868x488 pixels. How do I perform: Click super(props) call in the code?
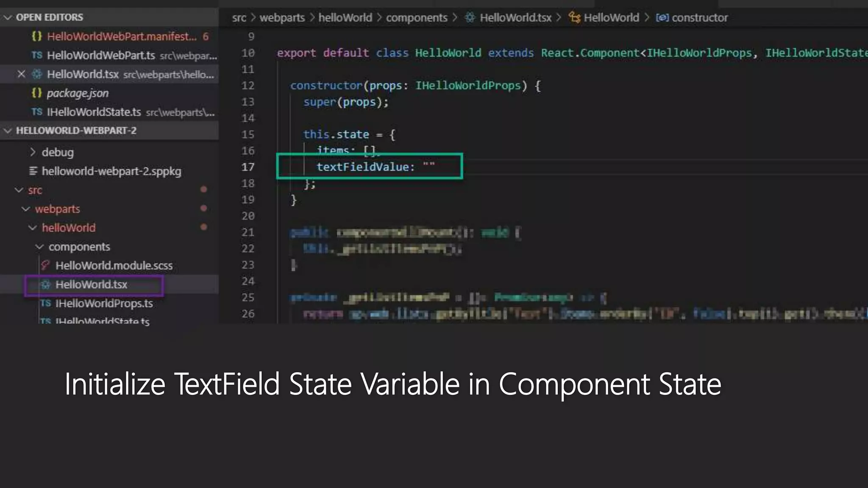(346, 102)
